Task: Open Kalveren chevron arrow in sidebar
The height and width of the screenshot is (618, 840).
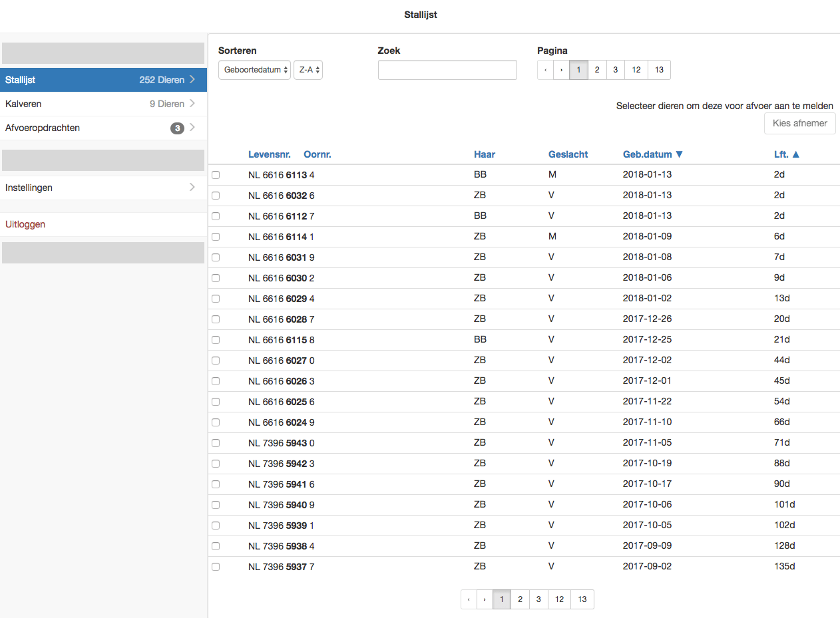Action: coord(192,104)
